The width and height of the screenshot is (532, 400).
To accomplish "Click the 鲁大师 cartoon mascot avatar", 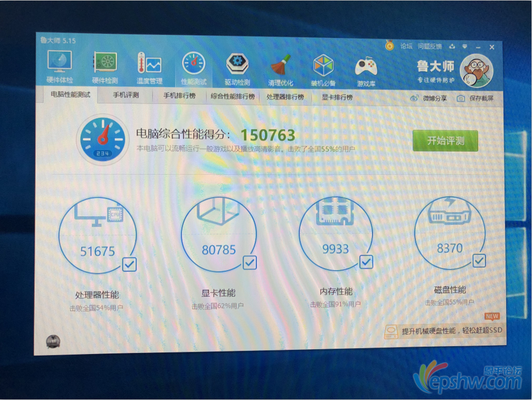I will [x=476, y=71].
